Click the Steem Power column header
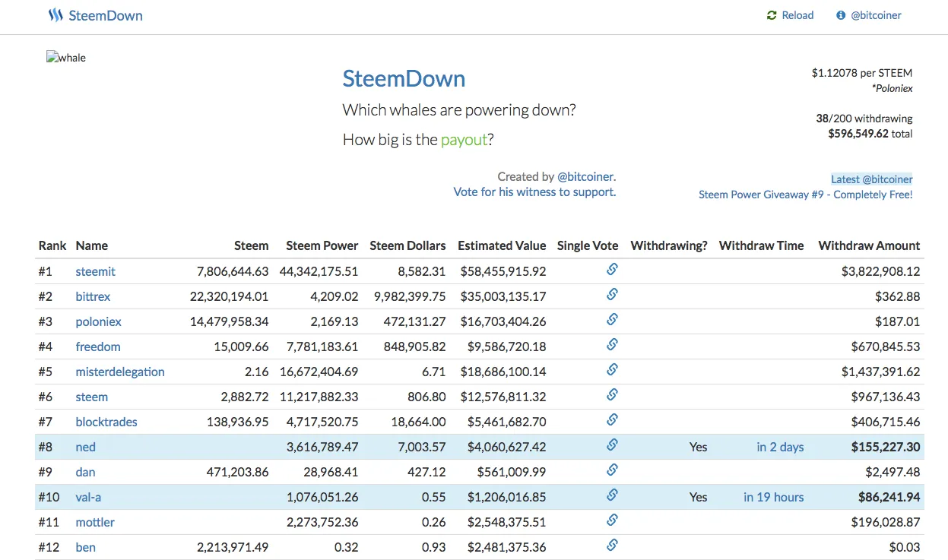Viewport: 948px width, 560px height. [x=322, y=245]
